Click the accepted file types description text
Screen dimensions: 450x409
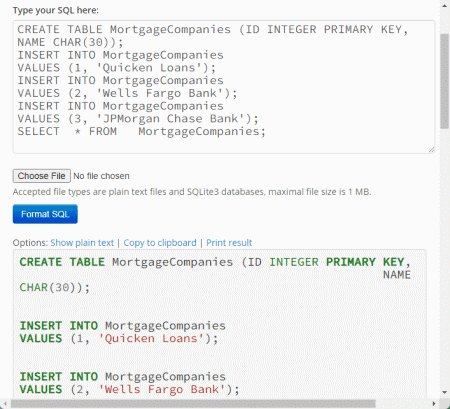pos(192,192)
